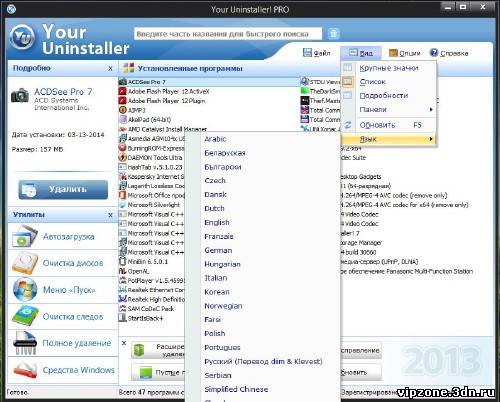Open Очистка дисков disk cleaner utility
Screen dimensions: 500x402
(x=63, y=263)
